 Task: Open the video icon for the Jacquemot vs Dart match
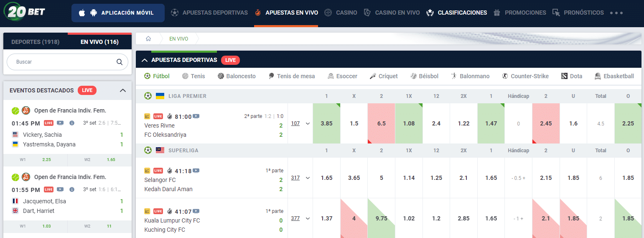tap(60, 189)
